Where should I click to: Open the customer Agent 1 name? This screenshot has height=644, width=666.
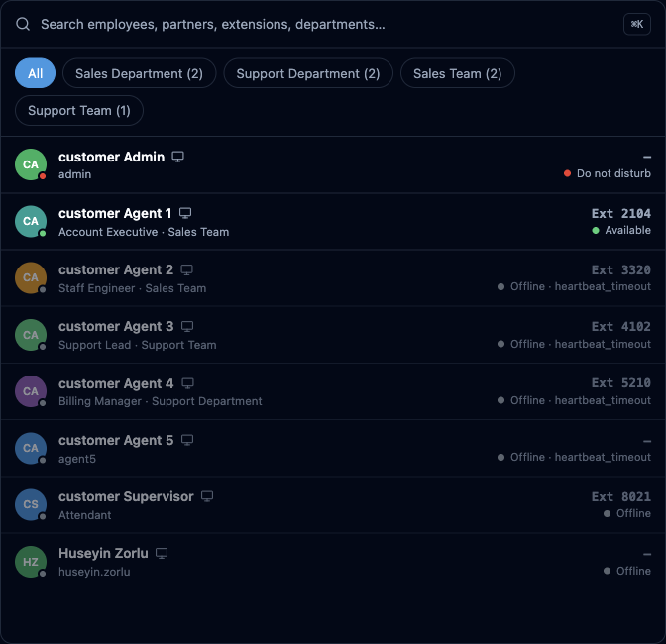[115, 213]
